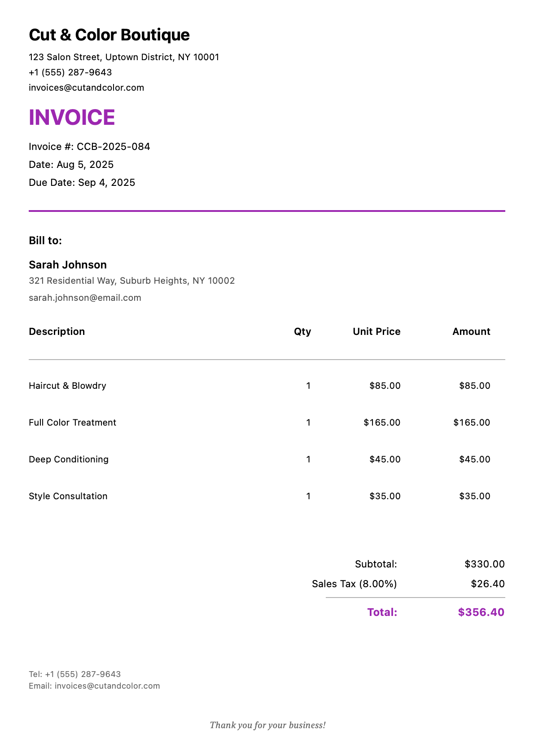Screen dimensions: 534x756
Task: Click quantity in Full Color Treatment row
Action: [308, 422]
